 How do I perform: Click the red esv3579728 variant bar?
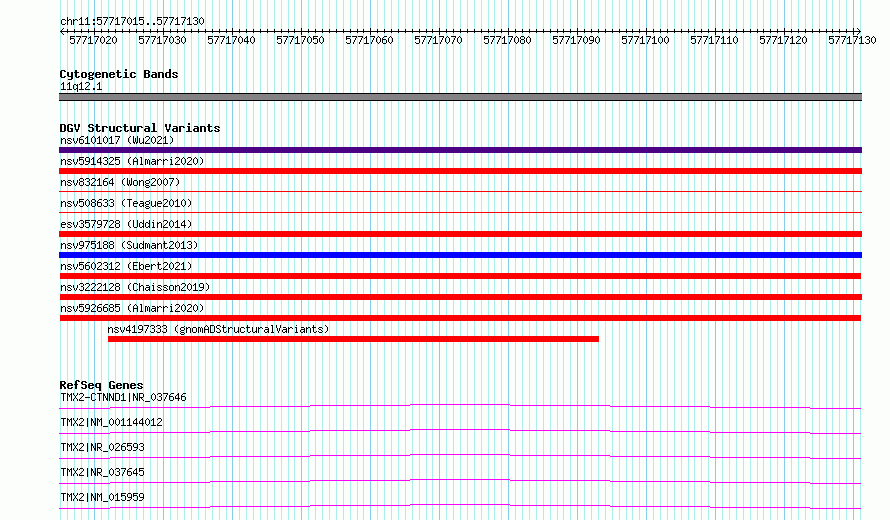click(x=460, y=234)
